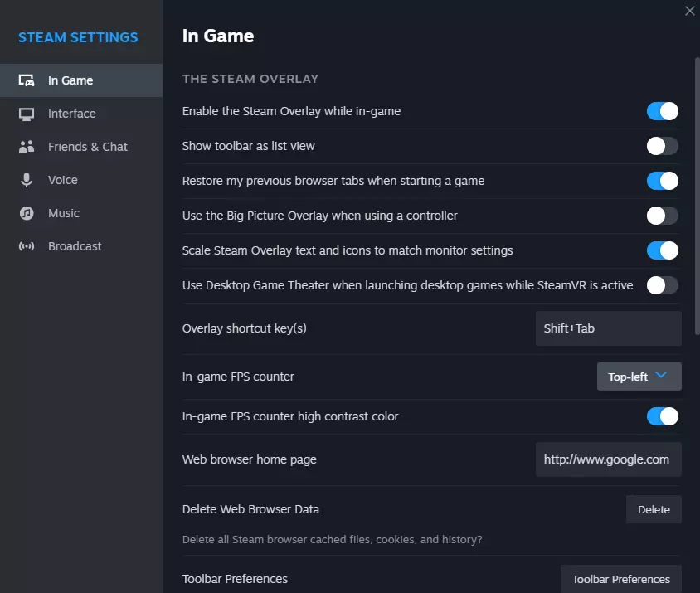Image resolution: width=700 pixels, height=593 pixels.
Task: Click the Friends & Chat people icon
Action: (x=27, y=147)
